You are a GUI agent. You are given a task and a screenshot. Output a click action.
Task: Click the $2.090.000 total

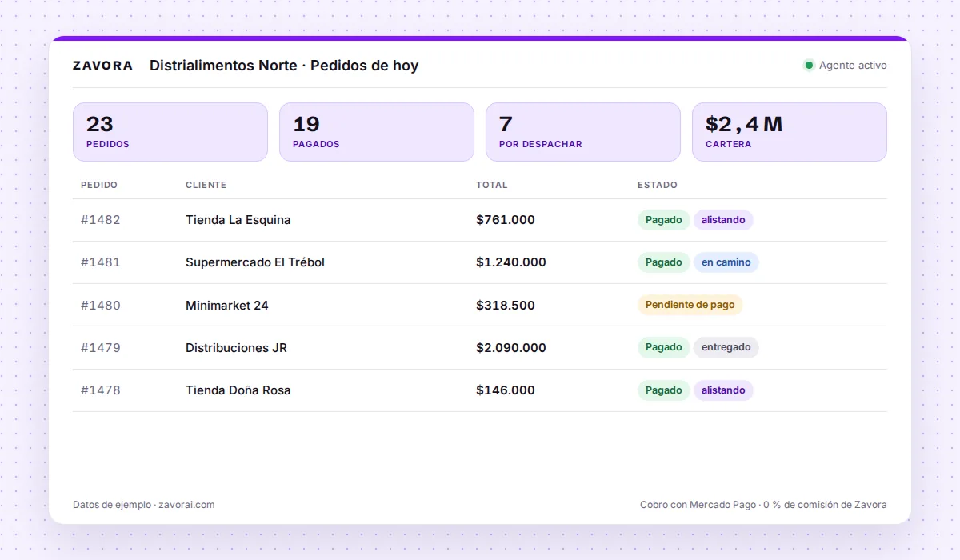tap(511, 348)
